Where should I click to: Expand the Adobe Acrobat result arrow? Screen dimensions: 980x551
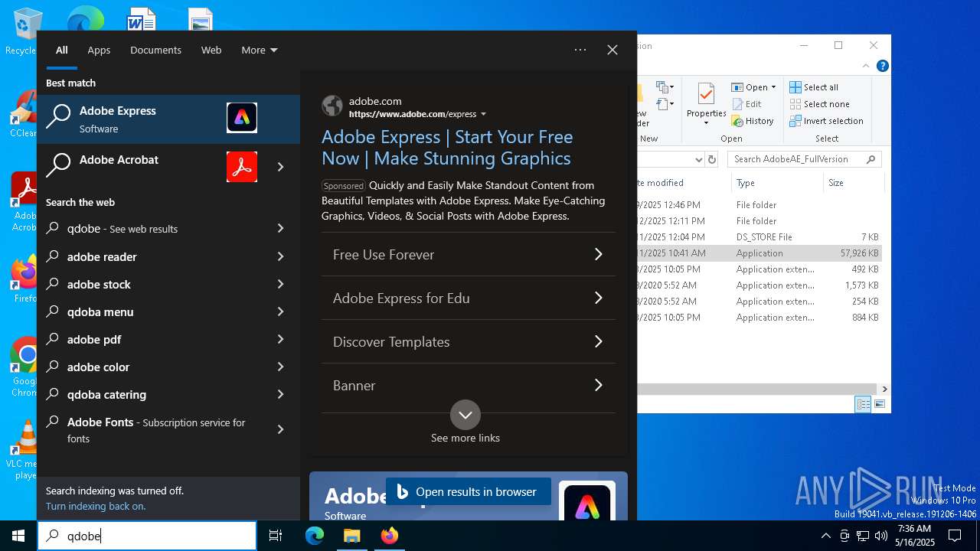click(280, 167)
